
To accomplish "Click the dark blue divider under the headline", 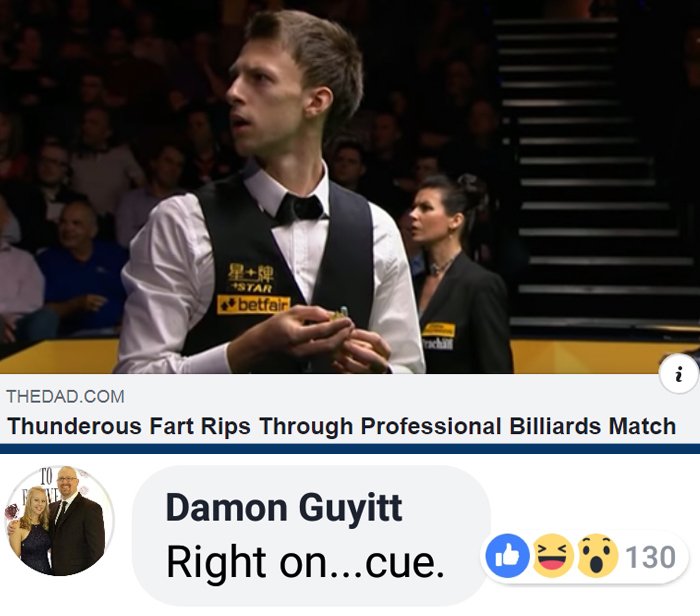I will [x=350, y=449].
